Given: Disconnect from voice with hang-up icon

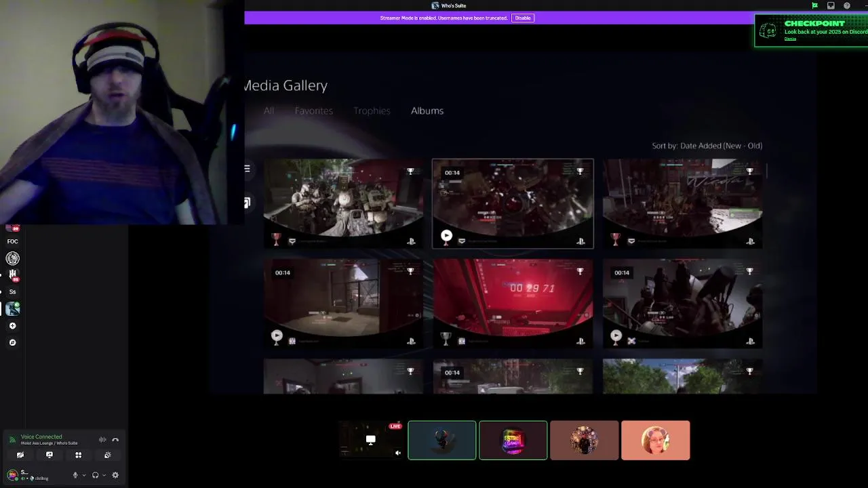Looking at the screenshot, I should coord(115,440).
